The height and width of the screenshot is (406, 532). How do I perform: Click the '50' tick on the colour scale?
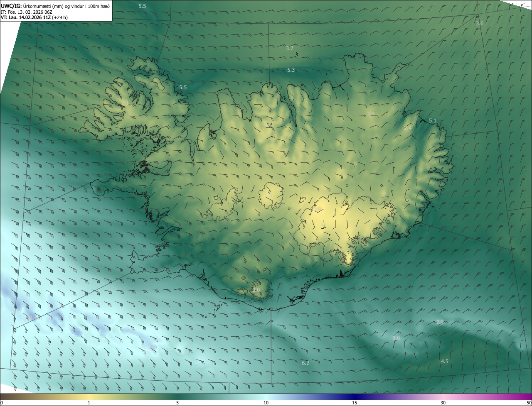tap(529, 403)
